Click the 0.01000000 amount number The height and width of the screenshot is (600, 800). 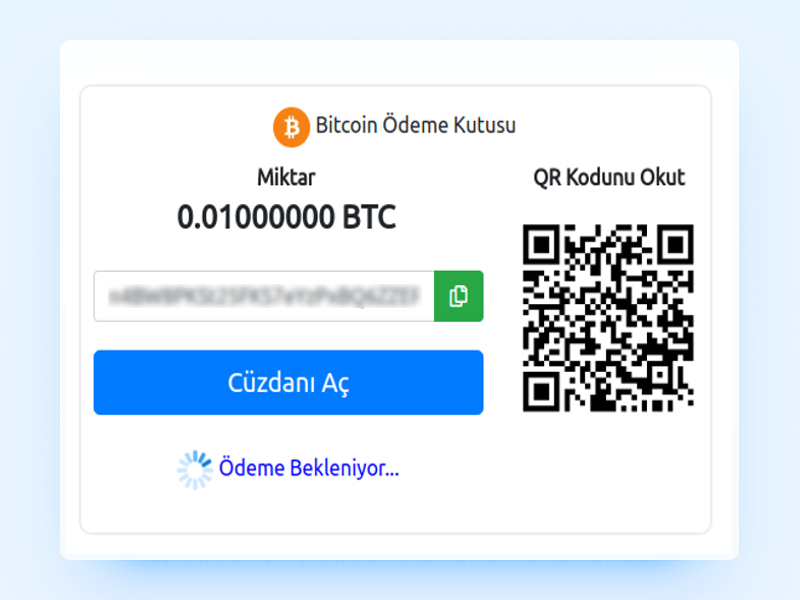point(255,217)
